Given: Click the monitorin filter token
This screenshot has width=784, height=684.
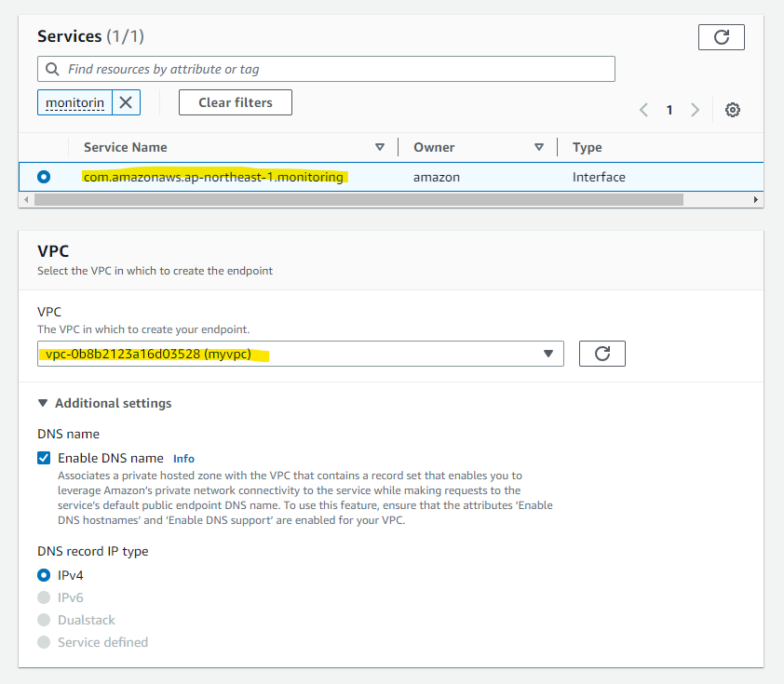Looking at the screenshot, I should point(75,102).
